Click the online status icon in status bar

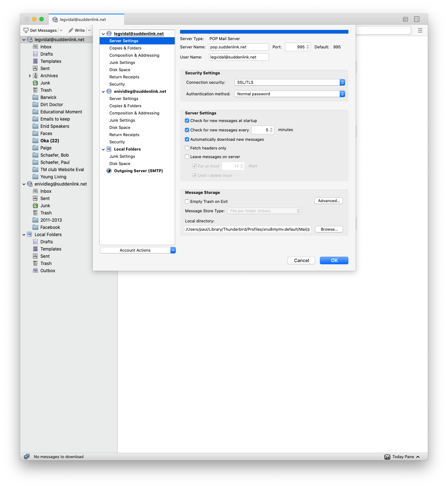27,457
